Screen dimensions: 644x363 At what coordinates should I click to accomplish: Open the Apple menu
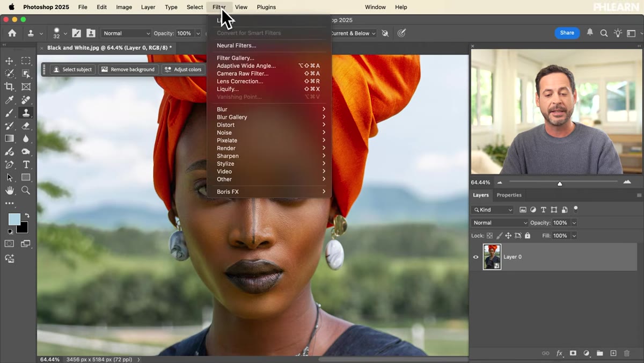click(11, 7)
